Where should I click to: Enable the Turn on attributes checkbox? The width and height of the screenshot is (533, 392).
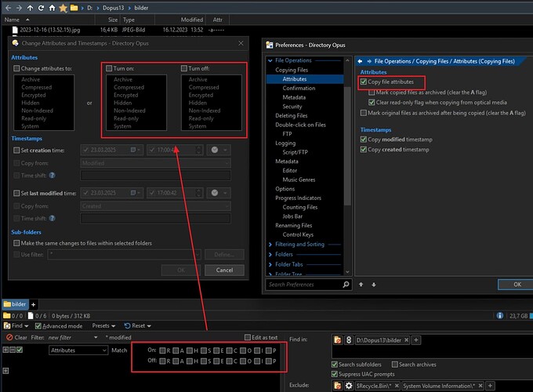point(109,68)
